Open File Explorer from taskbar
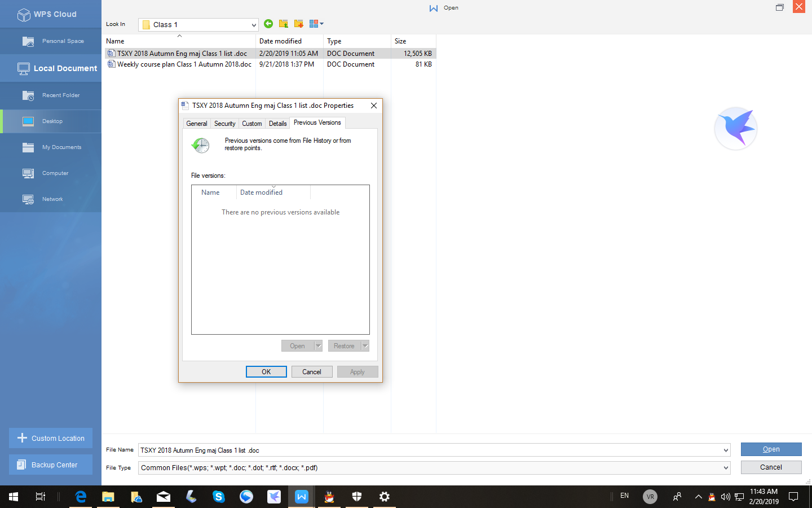Viewport: 812px width, 508px height. coord(108,497)
